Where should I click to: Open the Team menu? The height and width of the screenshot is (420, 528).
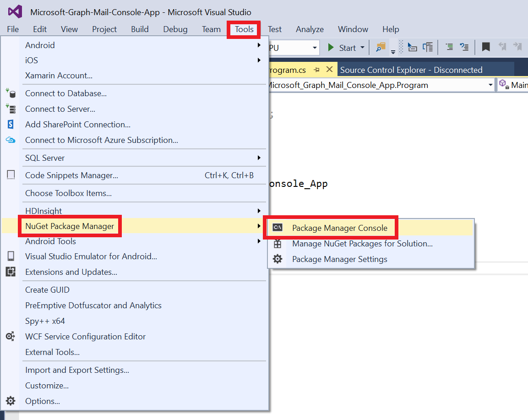211,29
